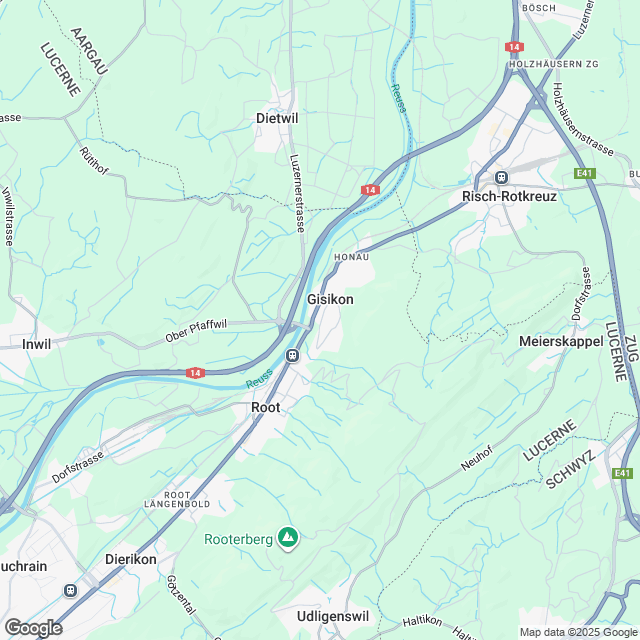Select the Risch-Rotkreuz town label

tap(509, 196)
